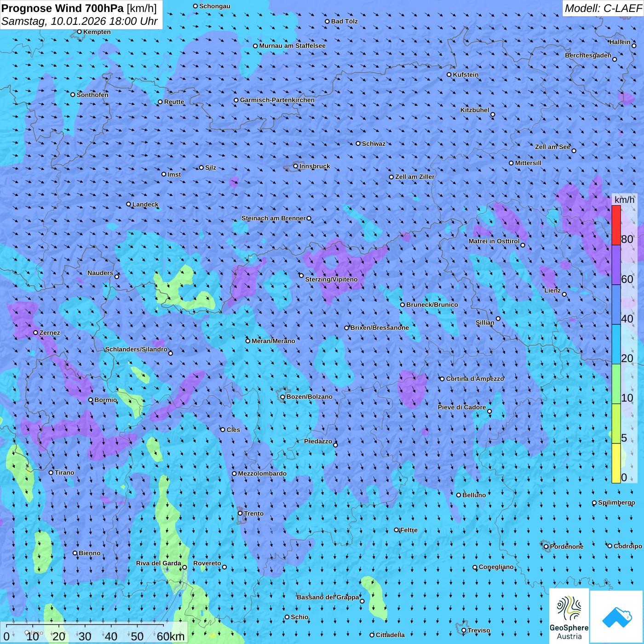Click the Pordenone city marker
The image size is (644, 644).
546,546
